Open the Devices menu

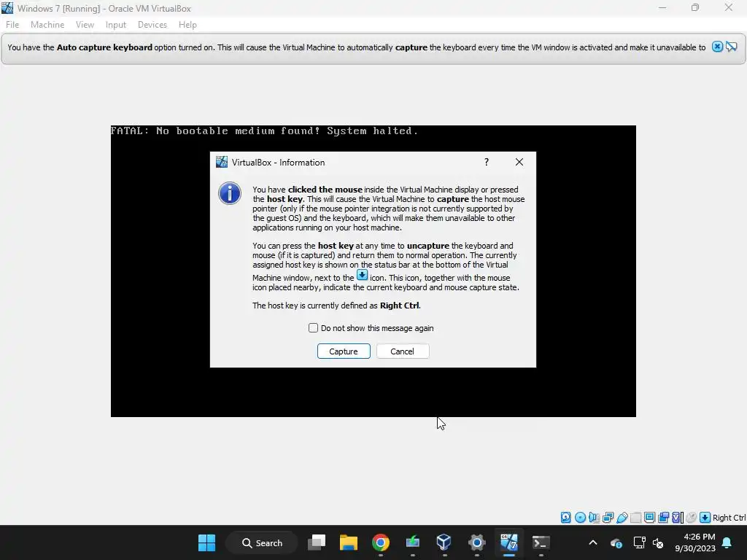pos(152,25)
